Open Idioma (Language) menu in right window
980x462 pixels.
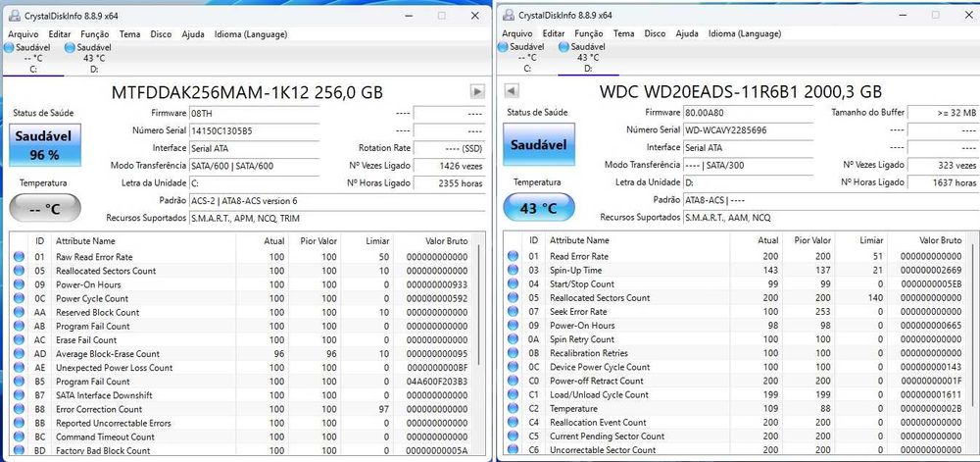click(x=745, y=33)
